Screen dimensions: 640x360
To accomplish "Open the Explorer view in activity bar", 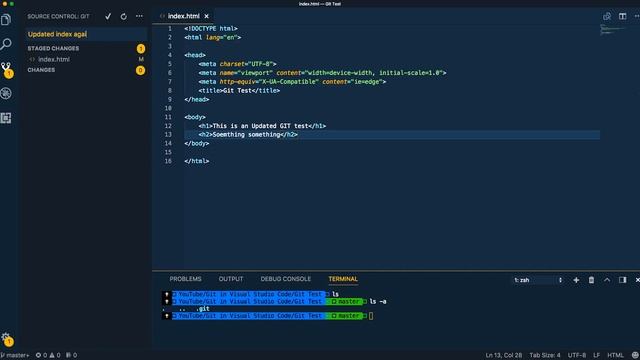I will click(6, 20).
